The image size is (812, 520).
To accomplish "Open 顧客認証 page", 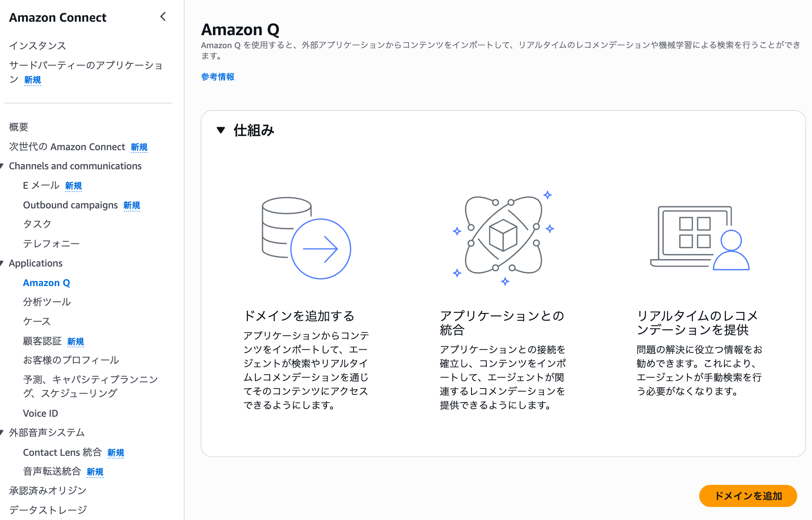I will point(43,341).
